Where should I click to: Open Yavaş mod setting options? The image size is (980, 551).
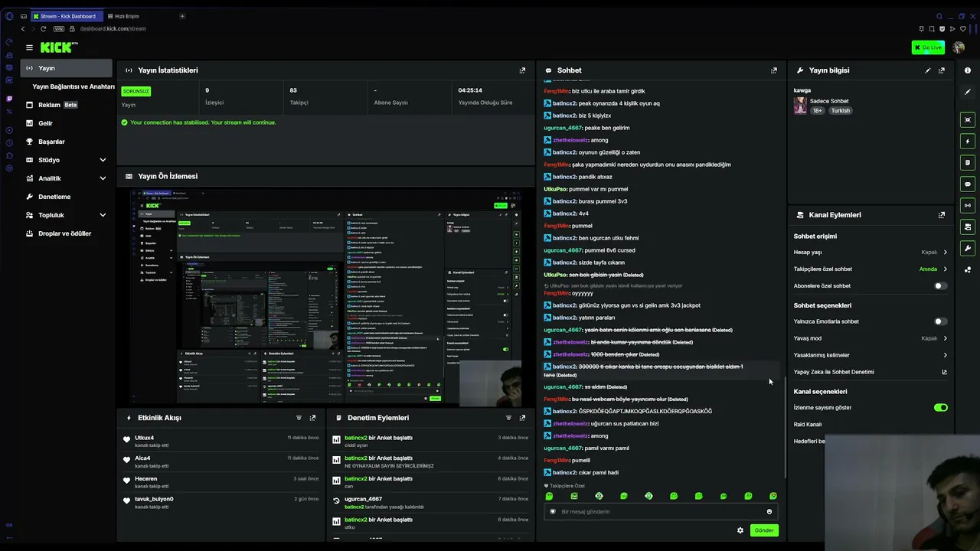(871, 338)
